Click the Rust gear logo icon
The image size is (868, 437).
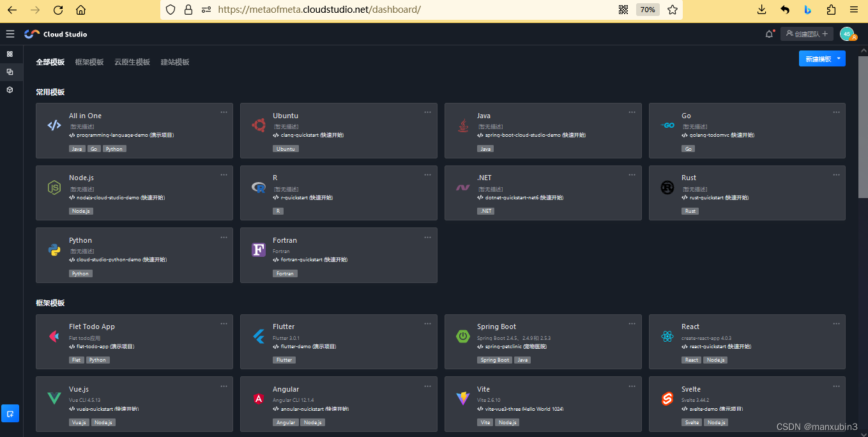click(x=667, y=187)
